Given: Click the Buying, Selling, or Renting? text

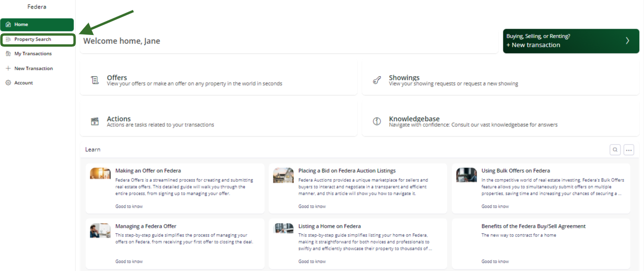Looking at the screenshot, I should (x=538, y=36).
